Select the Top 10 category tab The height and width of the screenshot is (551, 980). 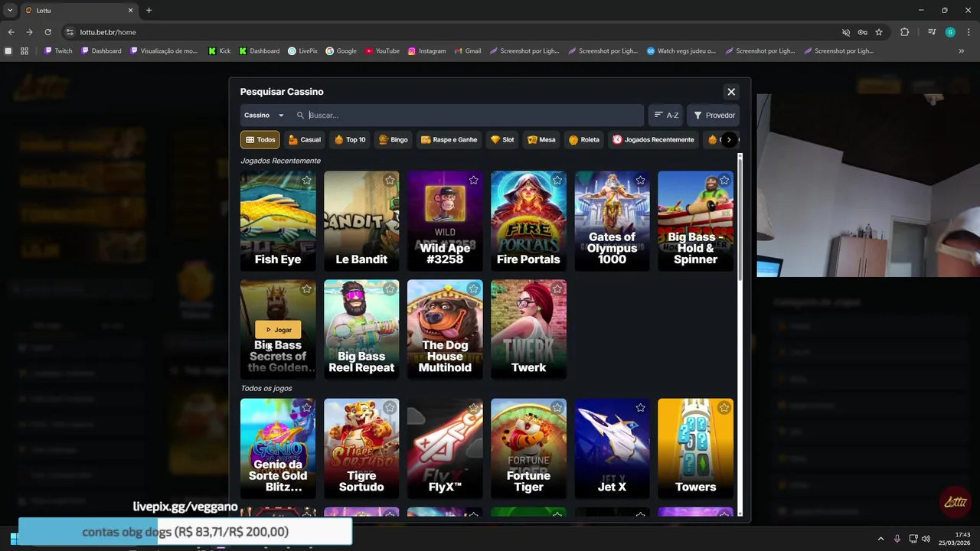(x=350, y=140)
